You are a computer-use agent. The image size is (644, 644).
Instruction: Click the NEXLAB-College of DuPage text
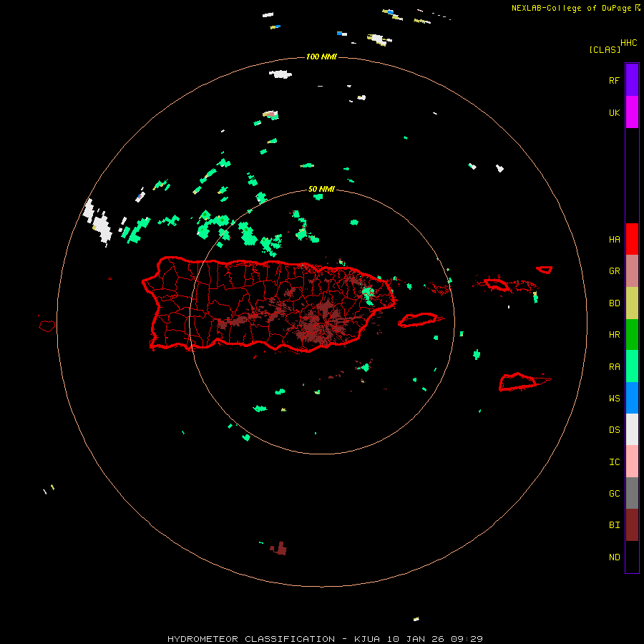[x=572, y=8]
